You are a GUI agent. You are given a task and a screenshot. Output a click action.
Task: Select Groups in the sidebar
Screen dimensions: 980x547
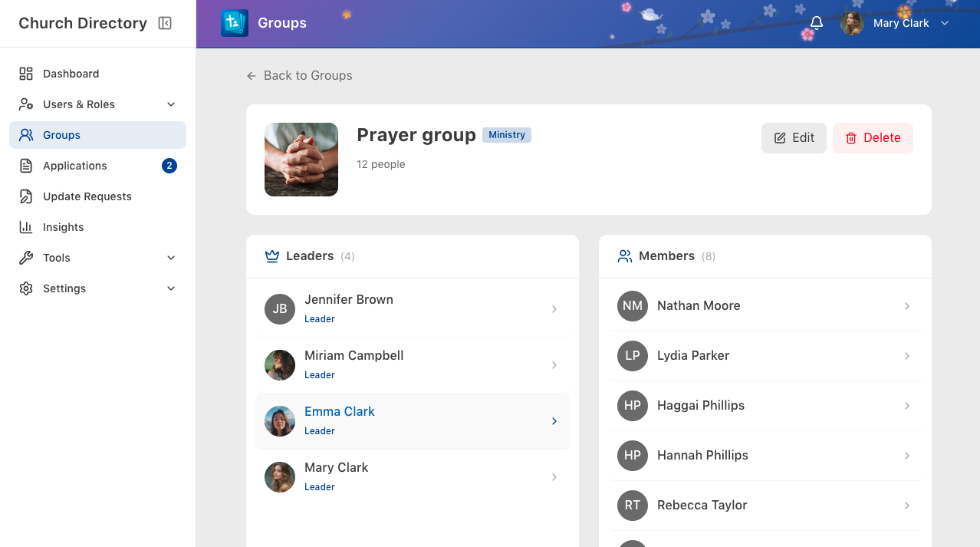(97, 135)
